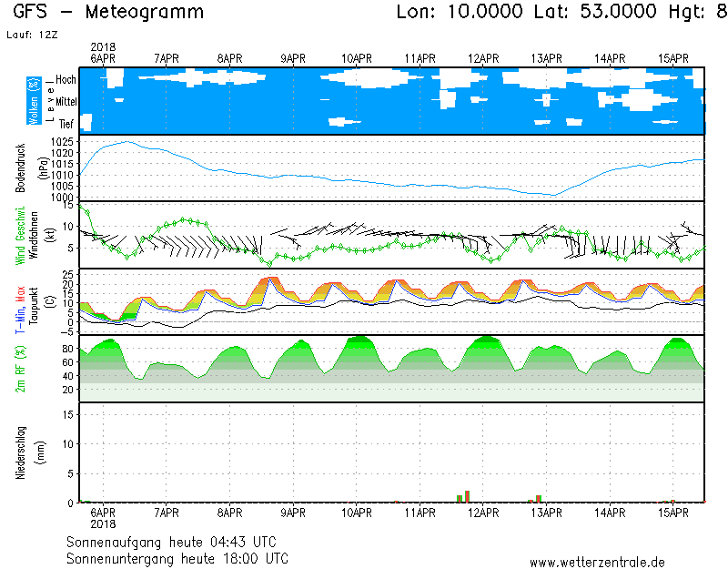Click the Sonnenaufgang heute 04:43 UTC text
The height and width of the screenshot is (569, 728).
(x=177, y=542)
